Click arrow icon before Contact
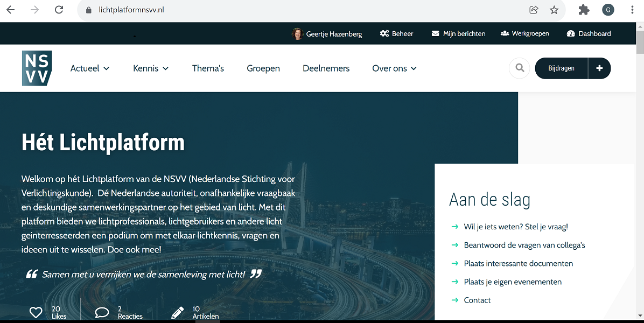The image size is (644, 323). pos(454,300)
